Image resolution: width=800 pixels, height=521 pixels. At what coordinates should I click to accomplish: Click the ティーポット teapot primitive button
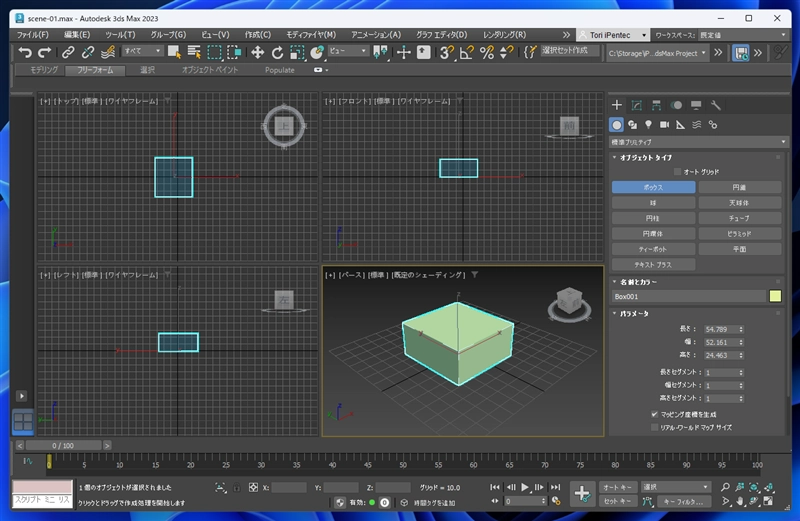coord(653,249)
